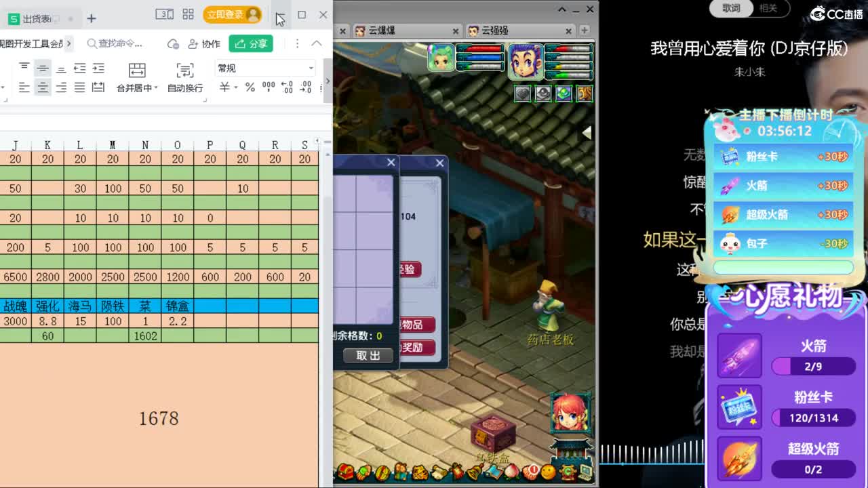Image resolution: width=868 pixels, height=488 pixels.
Task: Click the red HP bar of the character
Action: (x=569, y=49)
